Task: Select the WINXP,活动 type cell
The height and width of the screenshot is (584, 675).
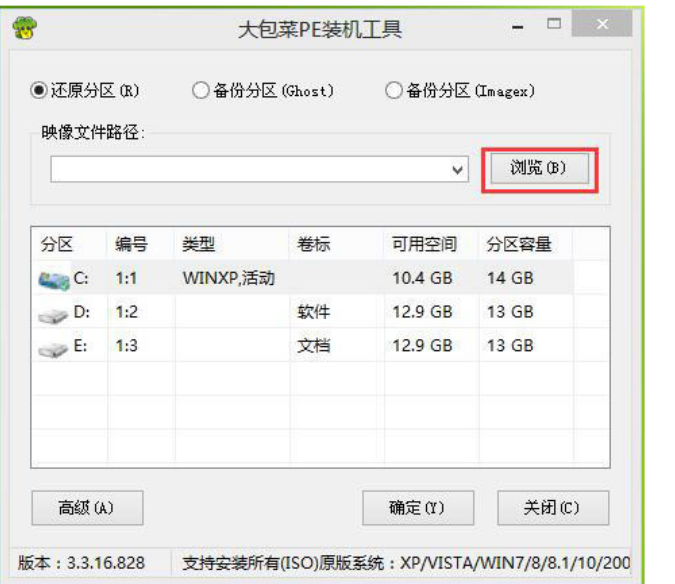Action: coord(229,278)
